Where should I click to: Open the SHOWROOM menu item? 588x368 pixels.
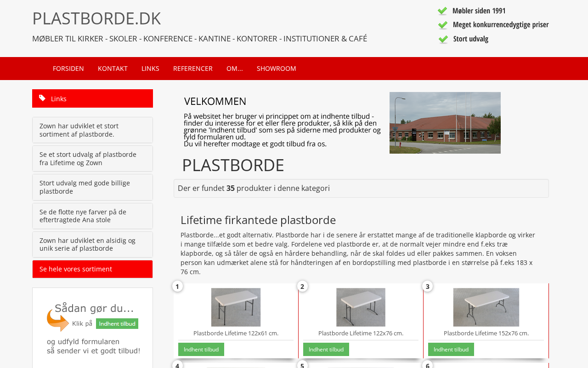[277, 69]
